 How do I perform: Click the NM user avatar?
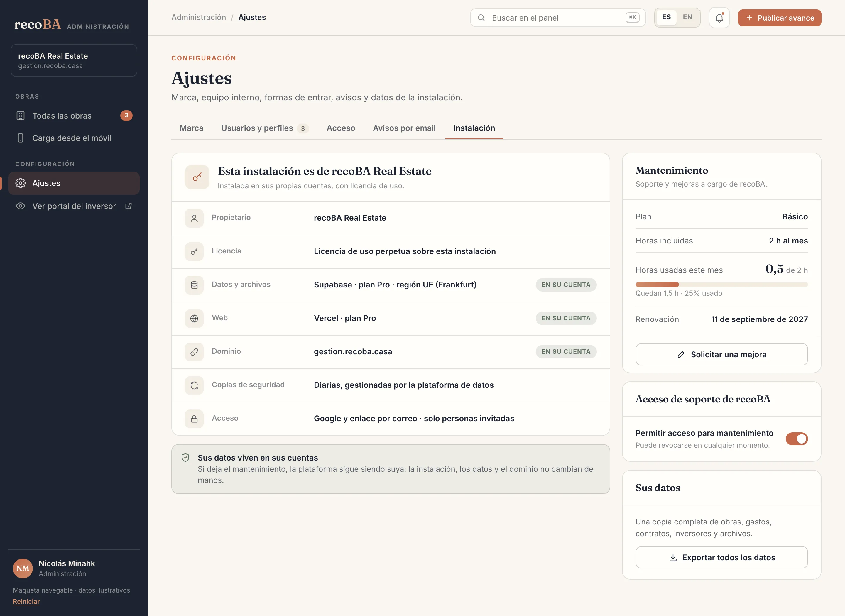(x=23, y=568)
